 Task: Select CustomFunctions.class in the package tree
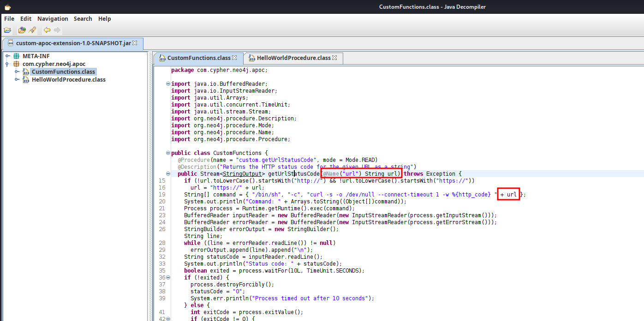[x=63, y=72]
